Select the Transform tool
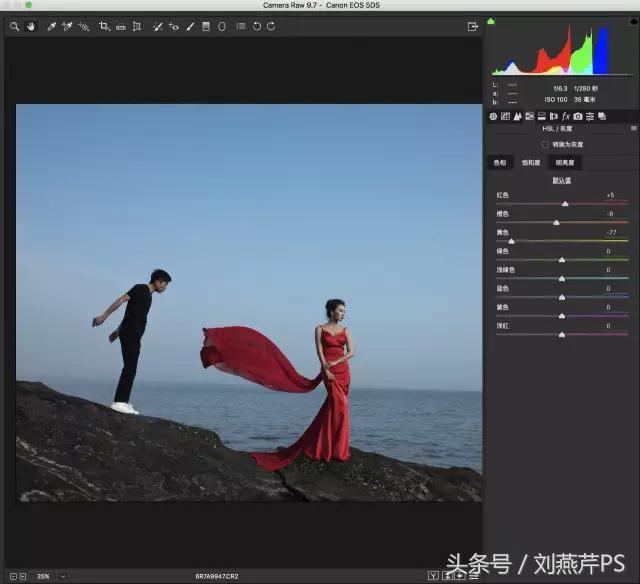Viewport: 640px width, 584px height. pos(137,27)
